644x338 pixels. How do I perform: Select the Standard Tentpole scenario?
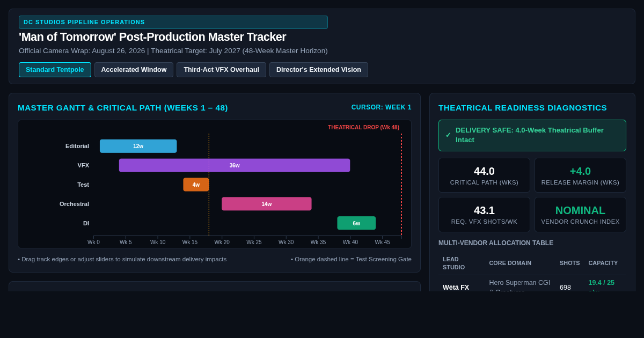55,70
